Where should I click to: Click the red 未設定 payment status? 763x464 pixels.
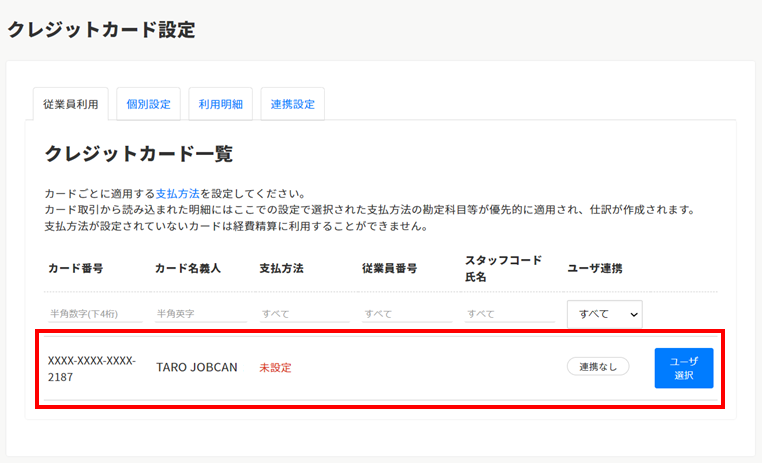click(275, 367)
